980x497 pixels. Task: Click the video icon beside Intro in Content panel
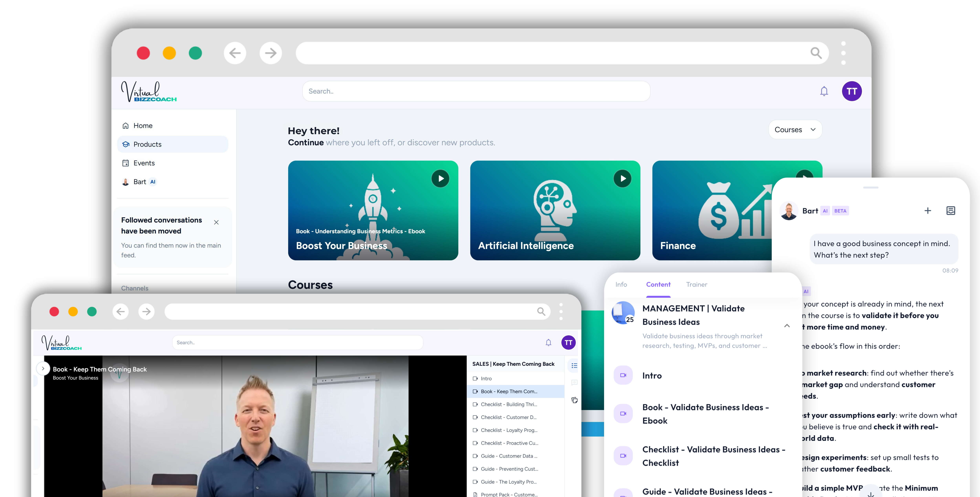point(623,375)
